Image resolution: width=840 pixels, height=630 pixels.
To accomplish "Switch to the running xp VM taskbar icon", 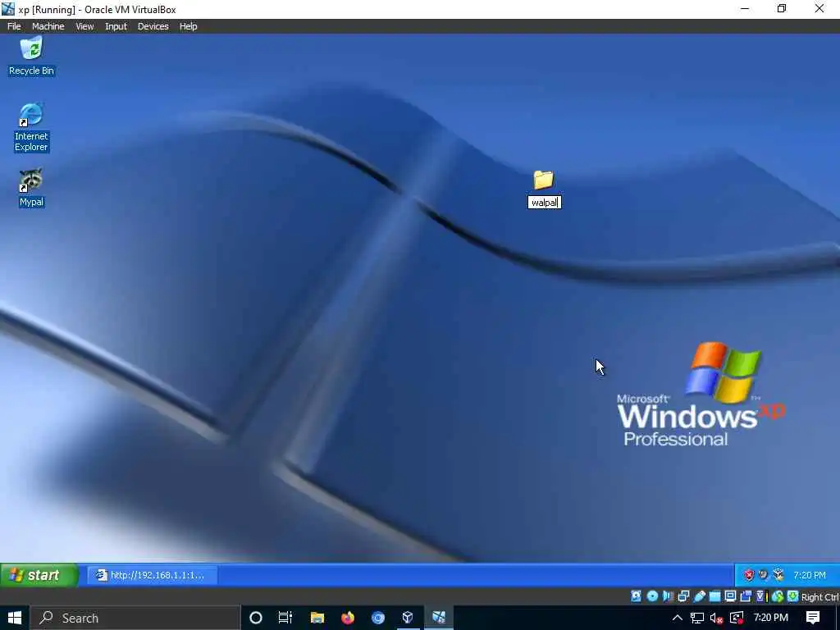I will click(x=439, y=618).
